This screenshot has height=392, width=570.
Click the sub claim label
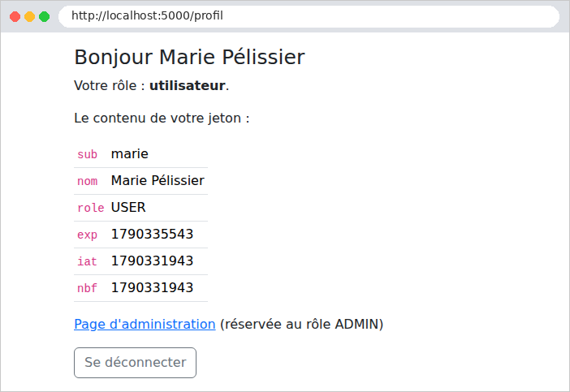coord(87,154)
